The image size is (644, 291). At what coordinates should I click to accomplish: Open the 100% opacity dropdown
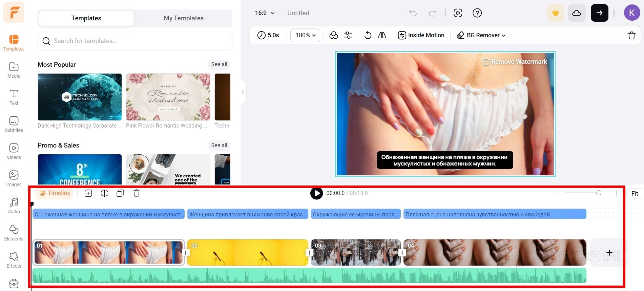click(x=305, y=35)
